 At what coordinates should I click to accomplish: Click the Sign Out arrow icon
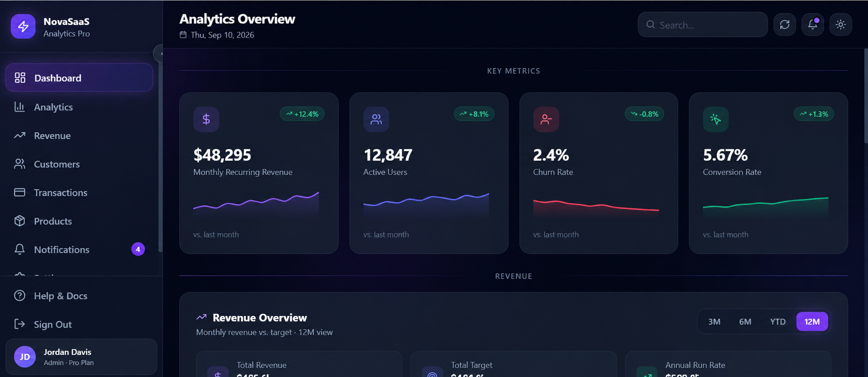[x=20, y=324]
